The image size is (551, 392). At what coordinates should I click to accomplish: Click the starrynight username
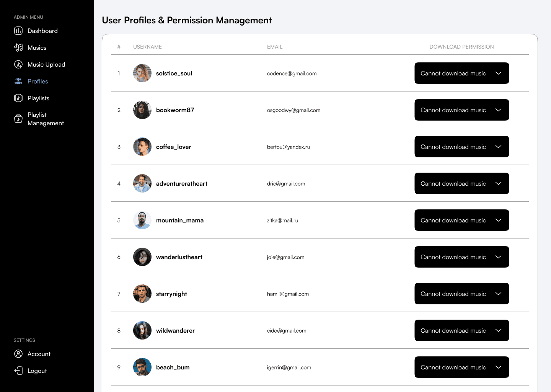pyautogui.click(x=171, y=294)
